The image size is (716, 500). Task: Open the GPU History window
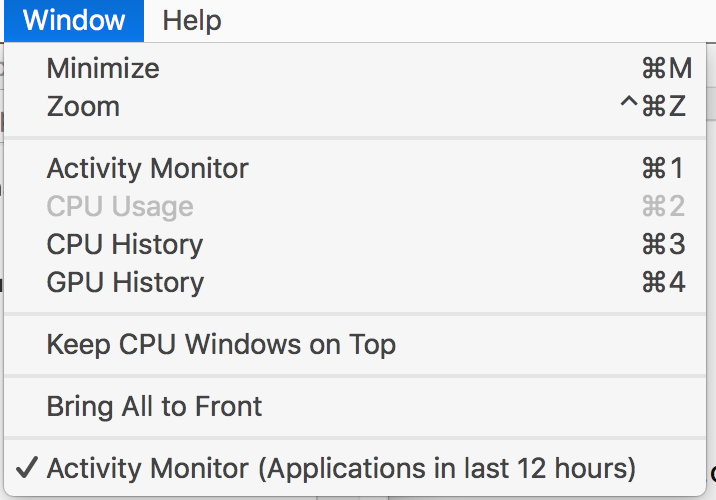pos(125,282)
